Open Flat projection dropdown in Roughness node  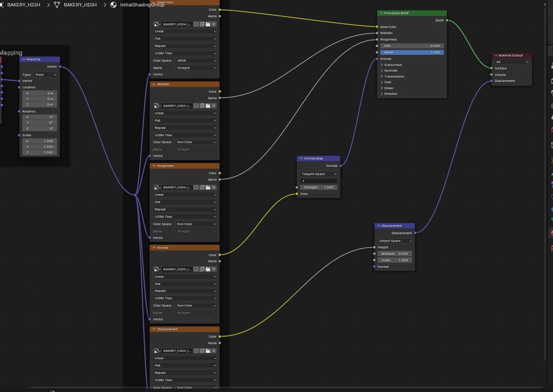tap(185, 202)
